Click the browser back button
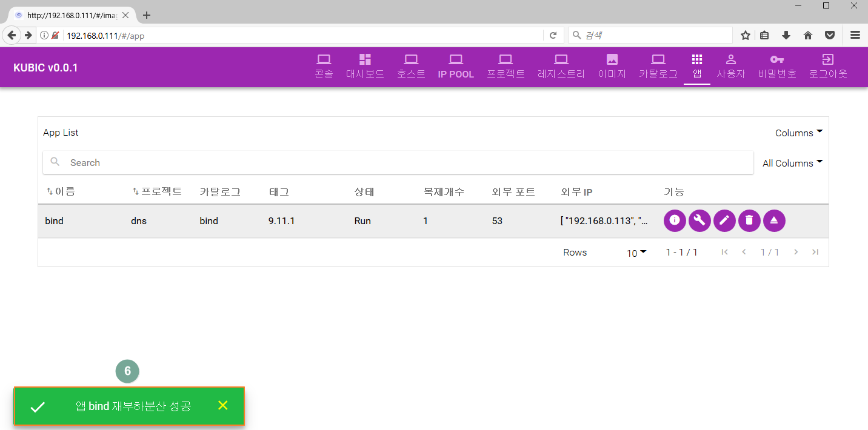The width and height of the screenshot is (868, 430). point(12,35)
